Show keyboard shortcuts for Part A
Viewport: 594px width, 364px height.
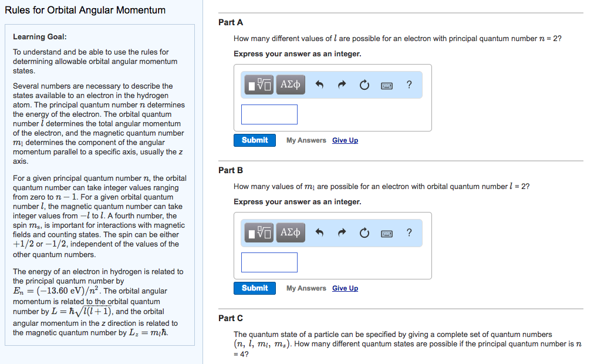tap(387, 85)
